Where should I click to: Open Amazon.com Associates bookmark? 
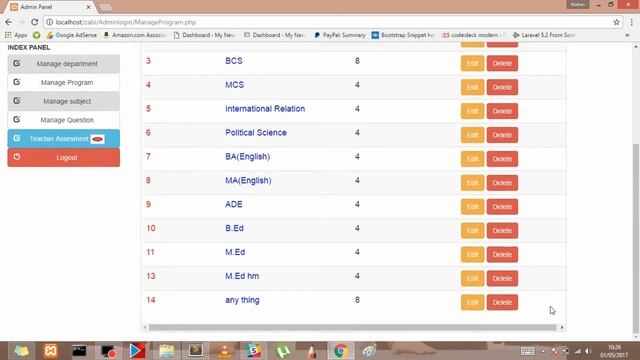[x=135, y=35]
